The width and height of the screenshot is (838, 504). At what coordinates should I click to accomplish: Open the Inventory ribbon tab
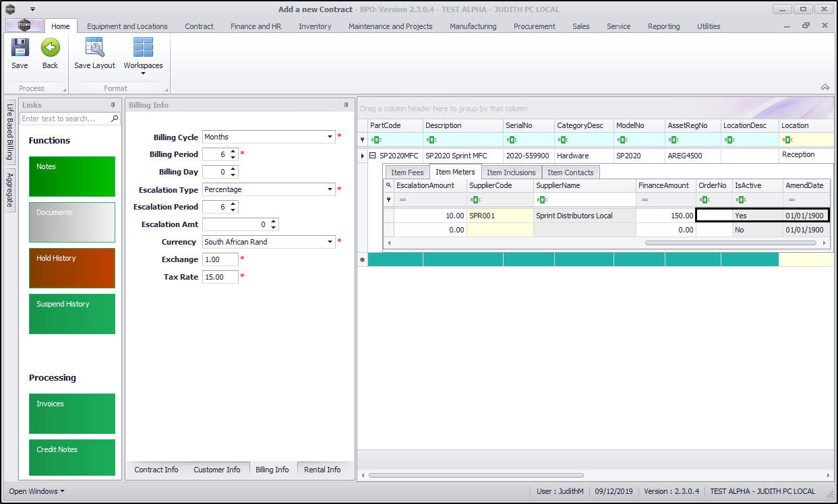pyautogui.click(x=315, y=26)
